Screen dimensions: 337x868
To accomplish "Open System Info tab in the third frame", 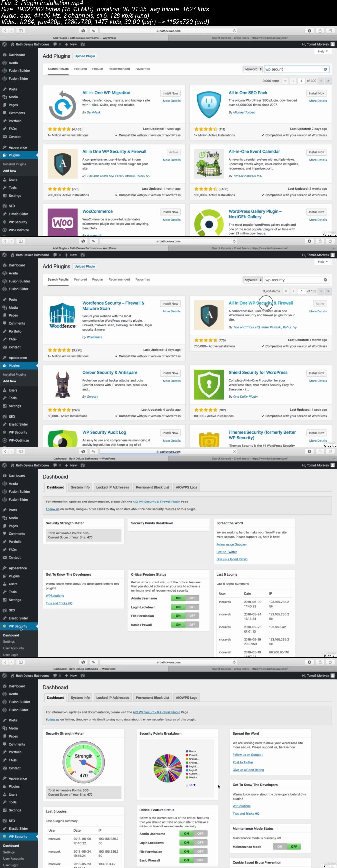I will 80,487.
